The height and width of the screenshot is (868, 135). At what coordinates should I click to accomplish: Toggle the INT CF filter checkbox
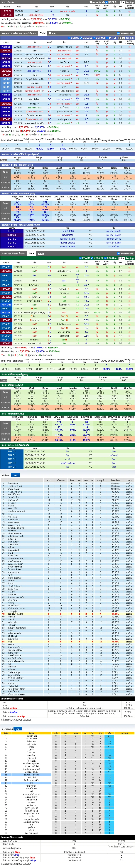(107, 38)
